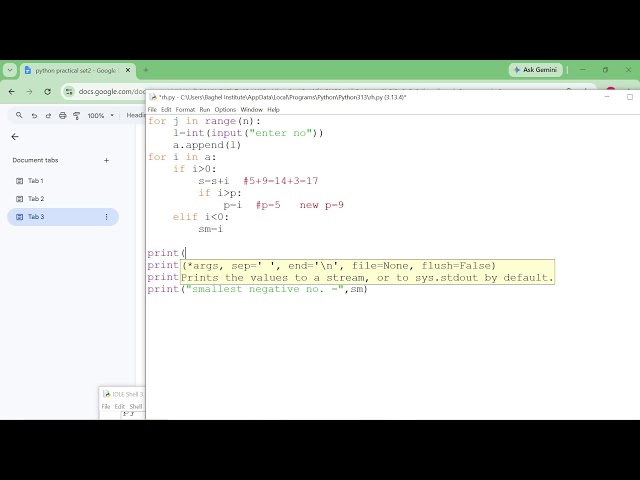Open the 100% zoom dropdown in Docs

coord(100,116)
